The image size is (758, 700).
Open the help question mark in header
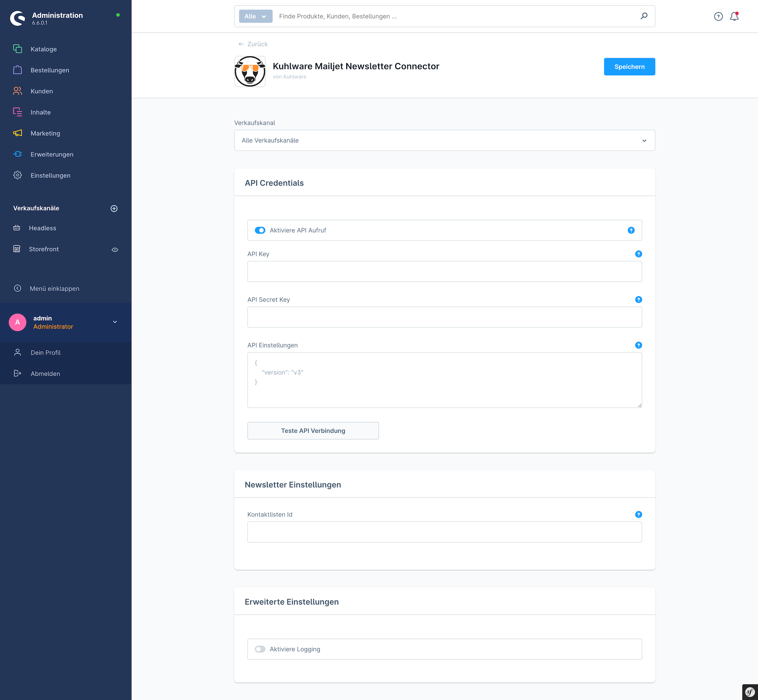click(x=718, y=16)
